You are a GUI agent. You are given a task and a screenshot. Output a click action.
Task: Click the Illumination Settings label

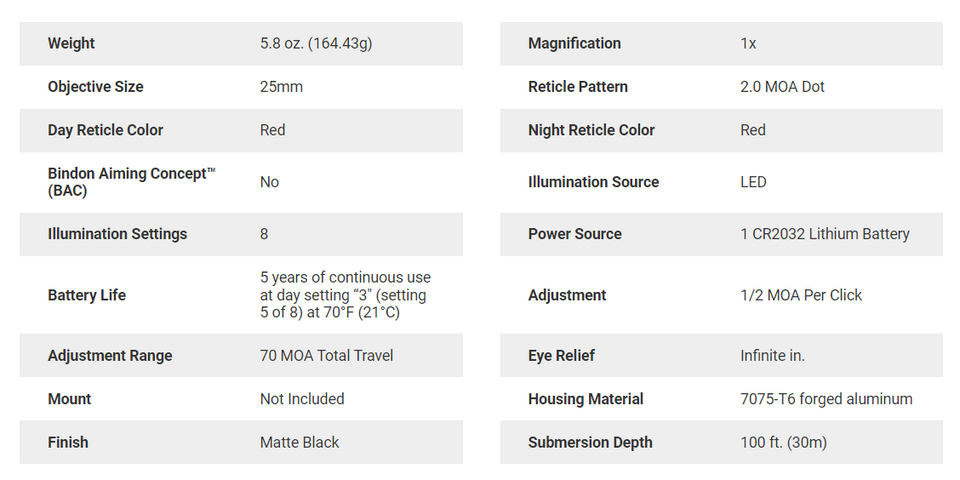coord(117,234)
